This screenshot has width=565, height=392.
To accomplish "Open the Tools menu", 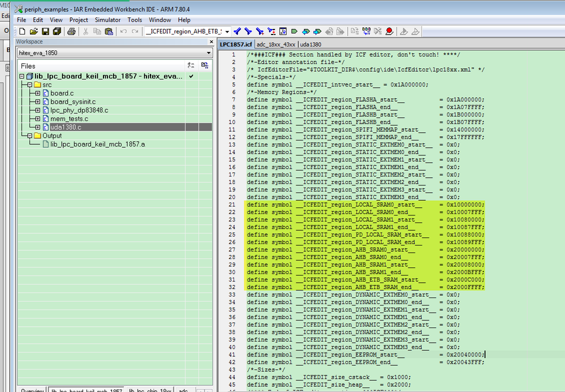I will click(x=135, y=20).
